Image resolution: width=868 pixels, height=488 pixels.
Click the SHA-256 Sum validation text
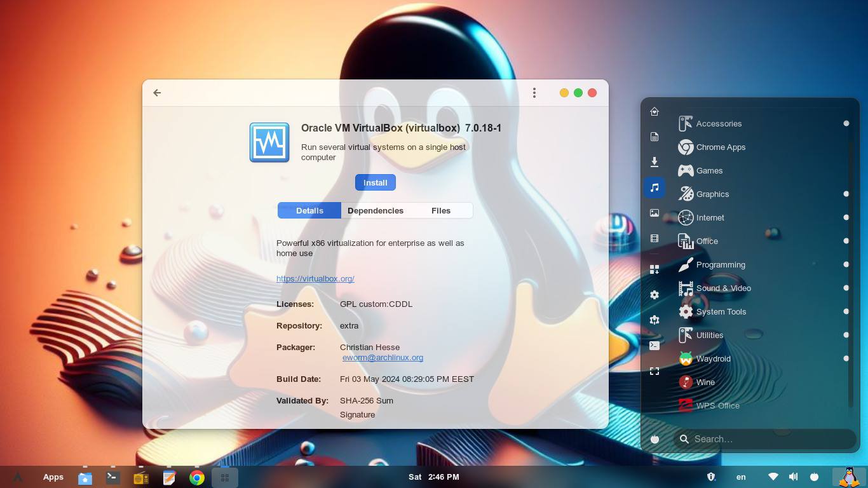pos(367,401)
